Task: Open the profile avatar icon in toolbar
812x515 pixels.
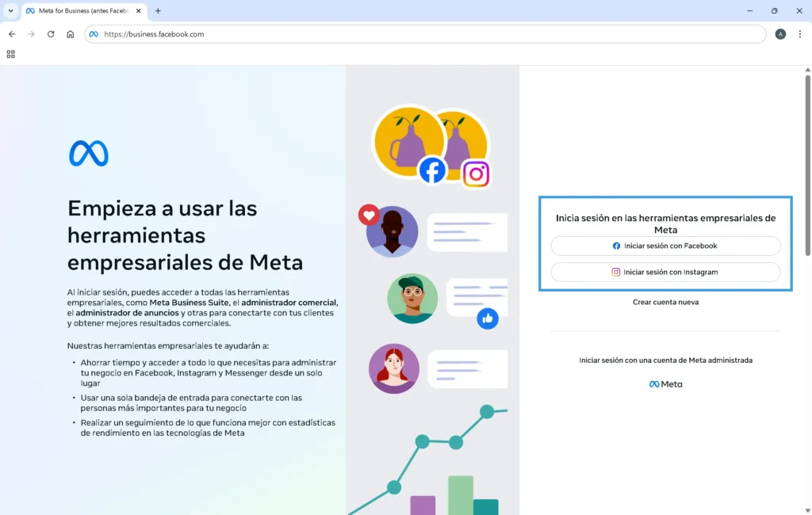Action: click(x=780, y=34)
